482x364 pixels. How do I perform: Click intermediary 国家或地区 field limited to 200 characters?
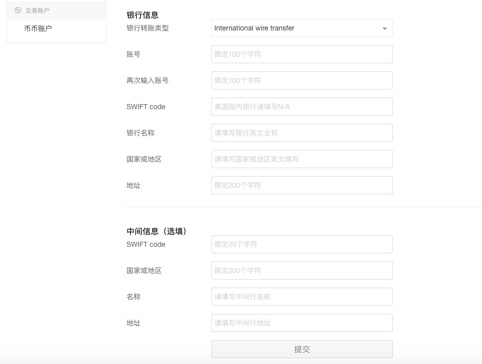click(x=302, y=271)
